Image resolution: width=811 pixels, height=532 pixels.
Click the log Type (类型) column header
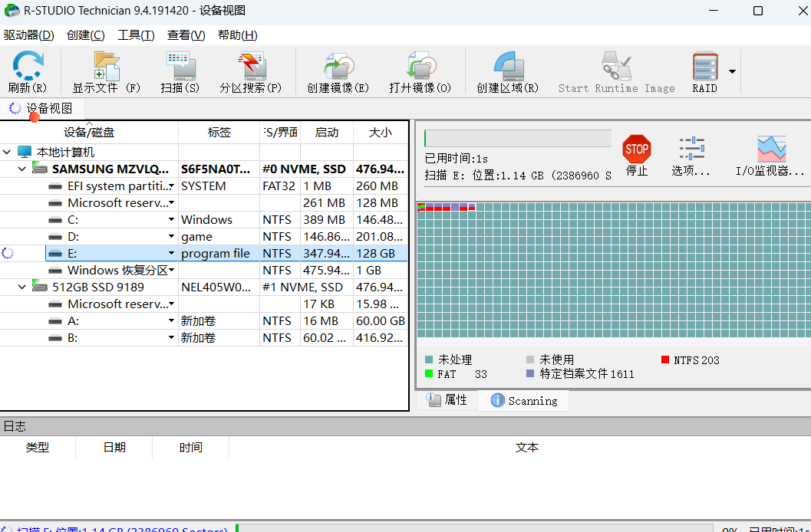pos(38,447)
